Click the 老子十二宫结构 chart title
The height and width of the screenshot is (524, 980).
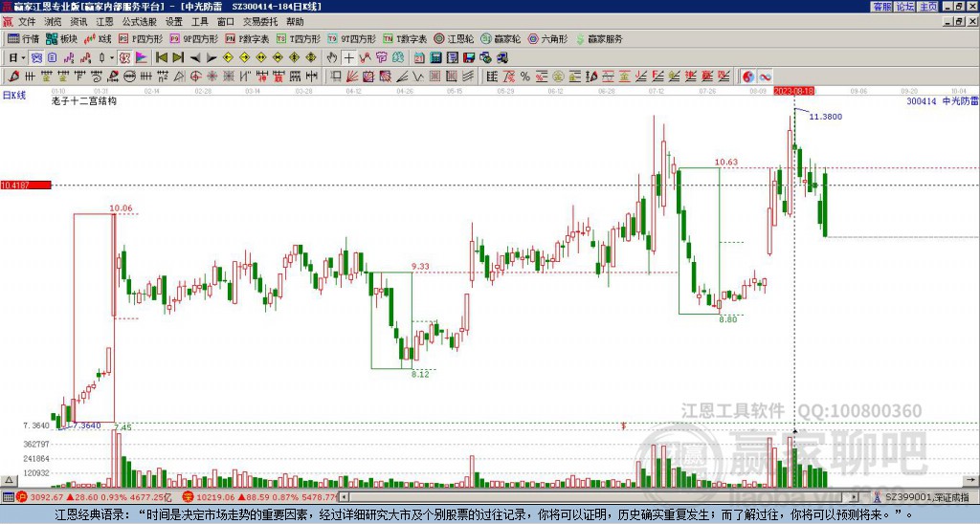click(x=84, y=100)
